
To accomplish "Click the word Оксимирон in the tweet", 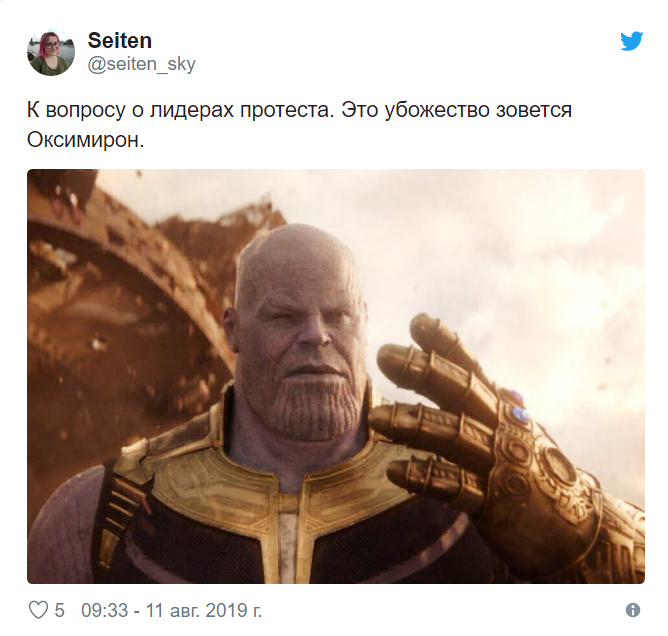I will click(84, 140).
